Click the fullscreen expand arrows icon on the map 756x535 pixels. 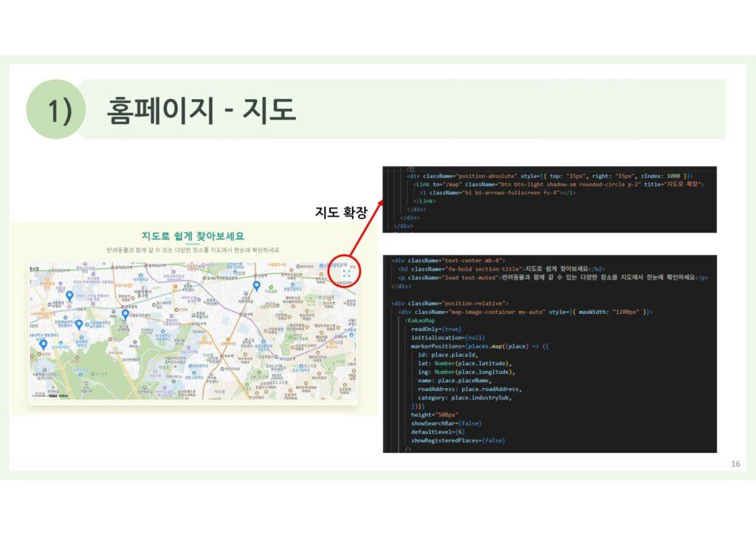pyautogui.click(x=346, y=273)
